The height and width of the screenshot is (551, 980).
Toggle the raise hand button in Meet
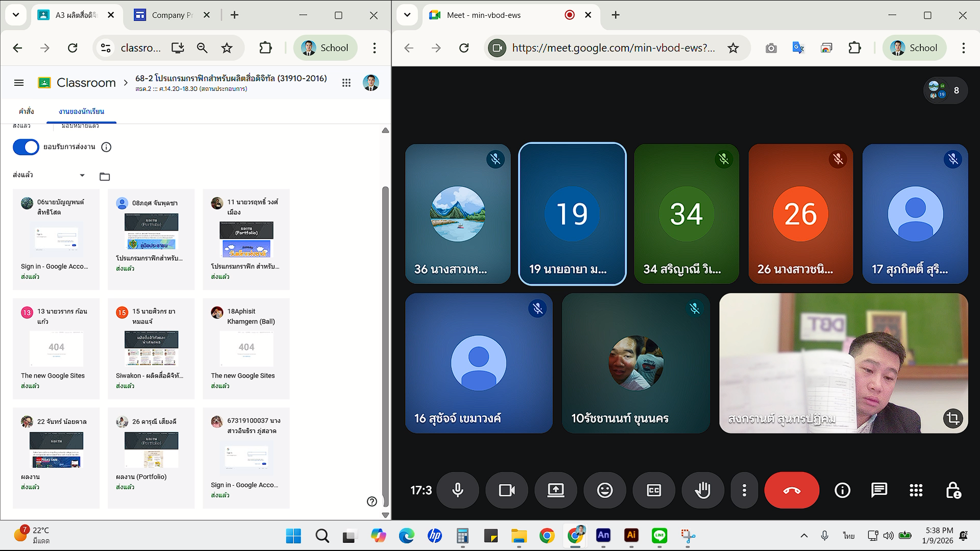(703, 490)
